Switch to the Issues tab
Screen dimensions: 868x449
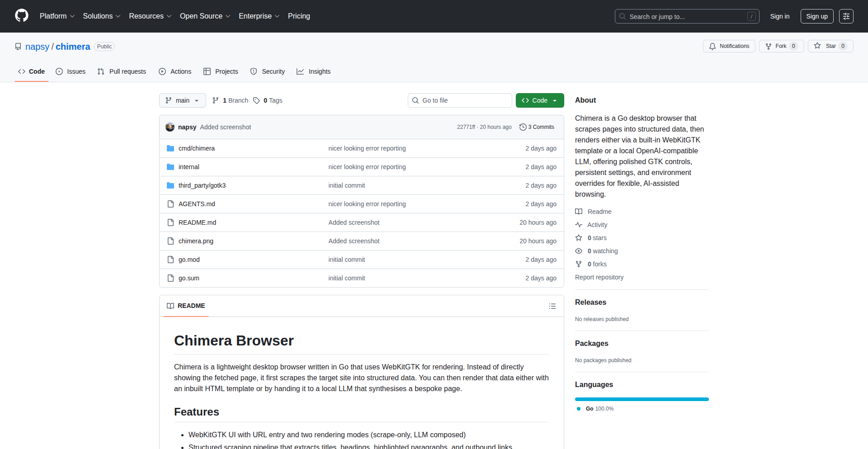click(71, 71)
